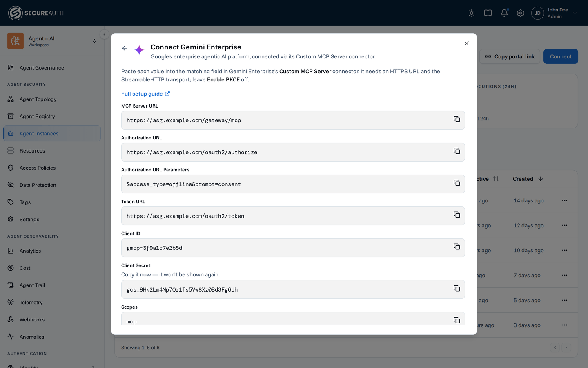Copy the MCP Server URL value
The height and width of the screenshot is (368, 588).
coord(457,119)
